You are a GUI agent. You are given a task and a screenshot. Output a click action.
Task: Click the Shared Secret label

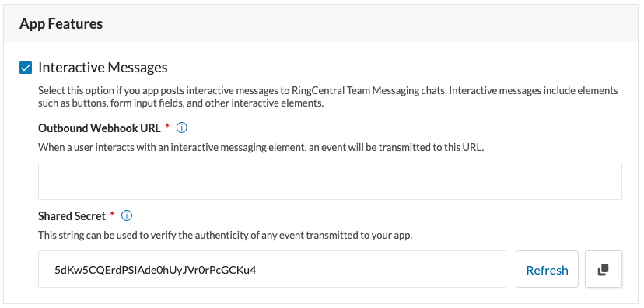tap(72, 215)
